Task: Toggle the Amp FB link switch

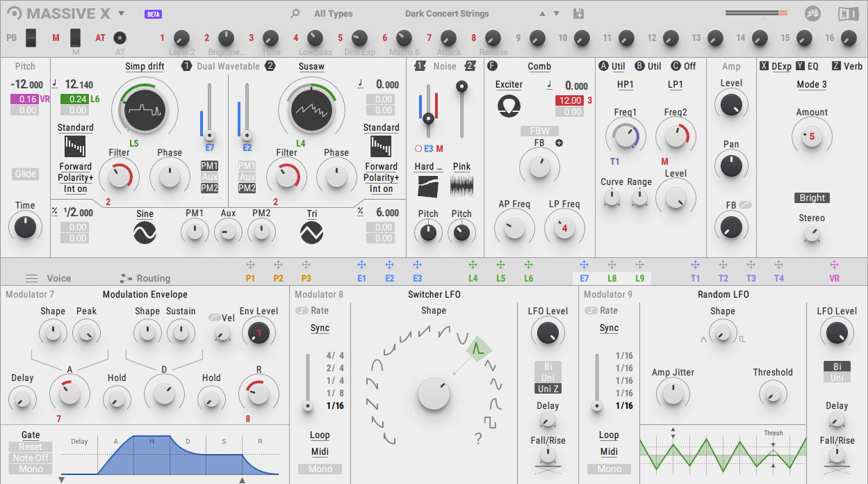Action: pyautogui.click(x=746, y=205)
